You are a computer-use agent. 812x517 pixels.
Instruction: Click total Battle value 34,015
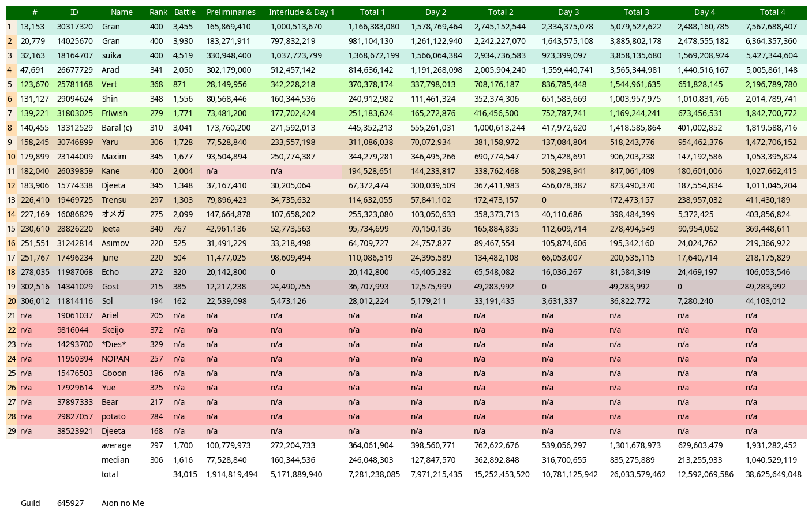pyautogui.click(x=185, y=474)
